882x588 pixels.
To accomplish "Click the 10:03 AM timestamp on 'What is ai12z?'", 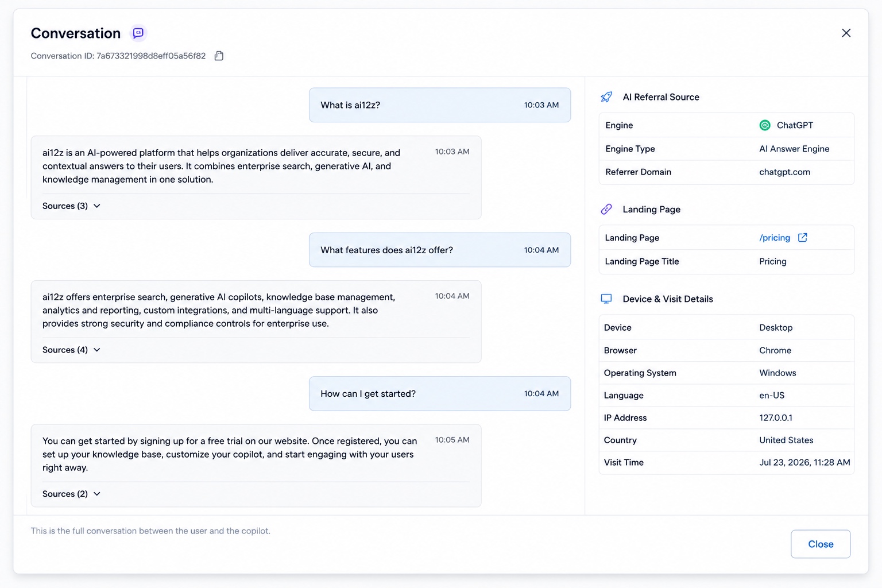I will [x=541, y=105].
